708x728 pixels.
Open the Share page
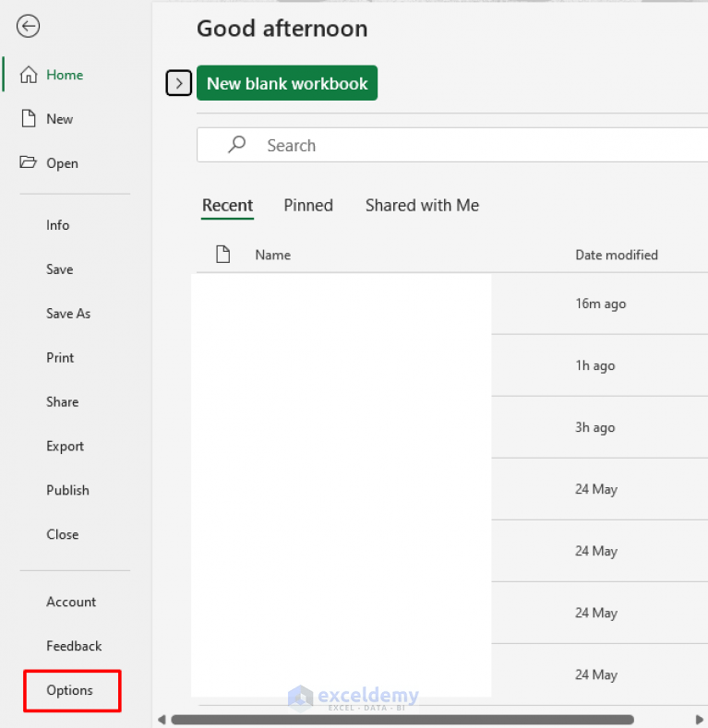(62, 401)
